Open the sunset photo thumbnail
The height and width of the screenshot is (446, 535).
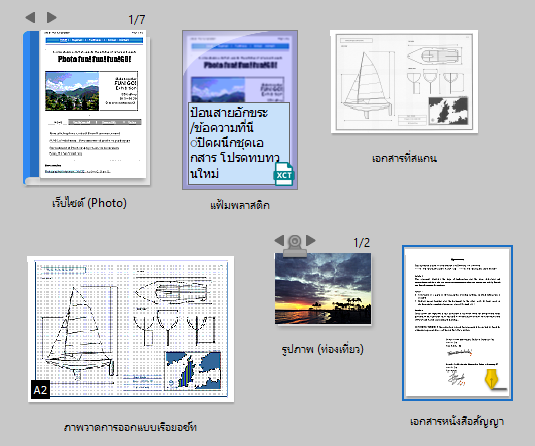pos(323,289)
